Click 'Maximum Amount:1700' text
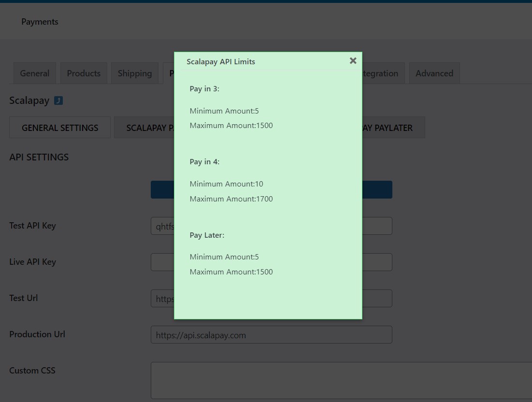532x402 pixels. pyautogui.click(x=231, y=199)
